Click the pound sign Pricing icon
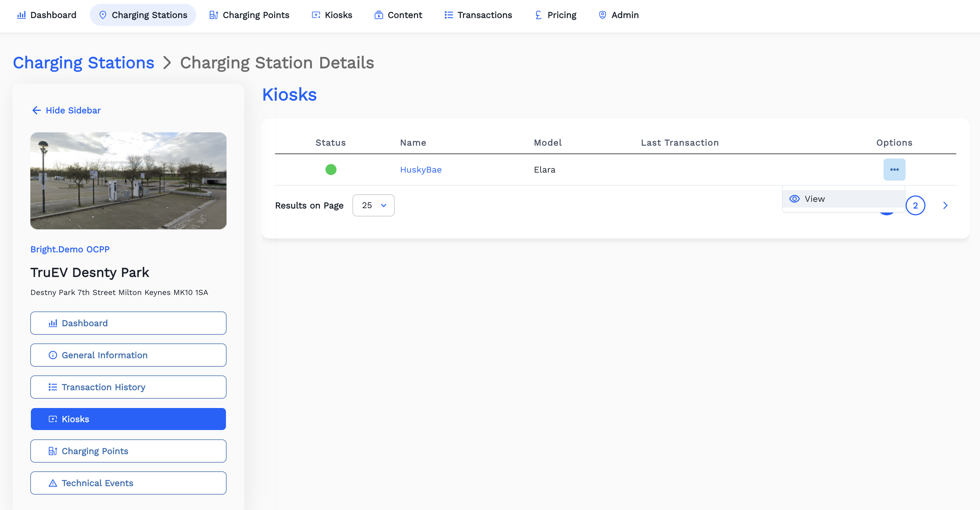980x510 pixels. coord(538,15)
